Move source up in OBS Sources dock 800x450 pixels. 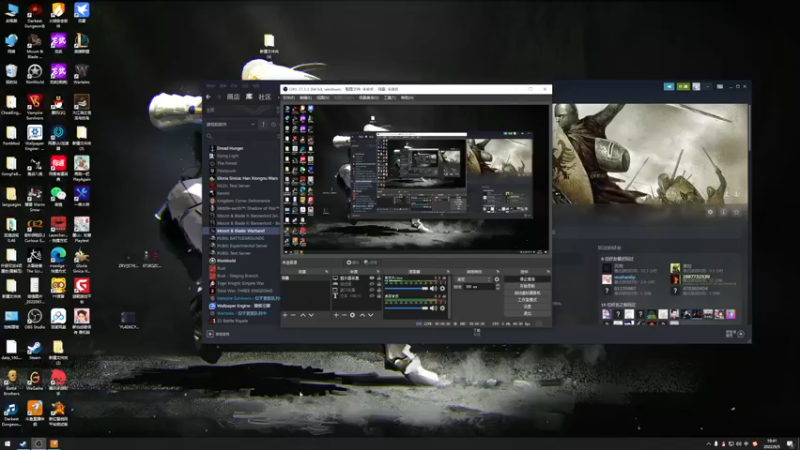(362, 315)
